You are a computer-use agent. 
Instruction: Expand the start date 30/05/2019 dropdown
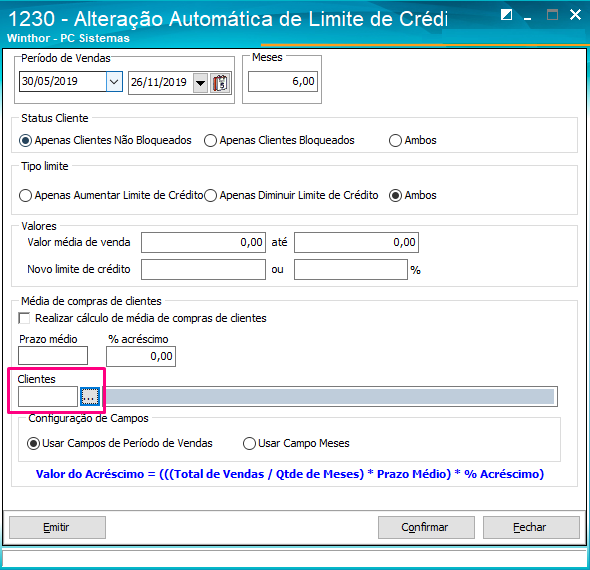point(114,81)
